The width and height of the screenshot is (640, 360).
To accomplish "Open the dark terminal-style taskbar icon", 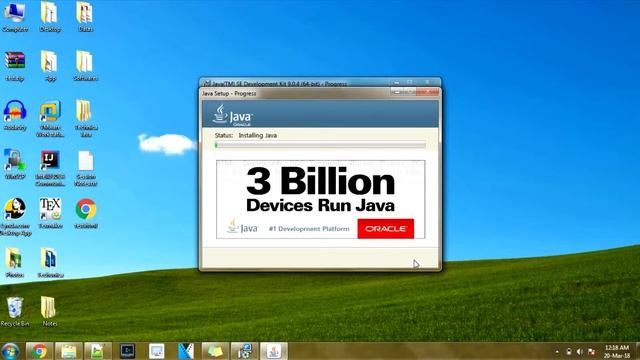I will click(127, 351).
